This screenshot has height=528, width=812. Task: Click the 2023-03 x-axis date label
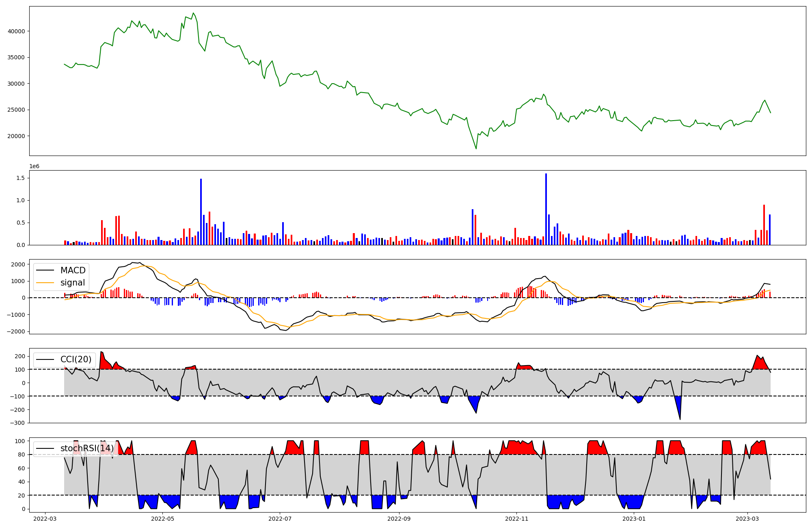pyautogui.click(x=747, y=519)
